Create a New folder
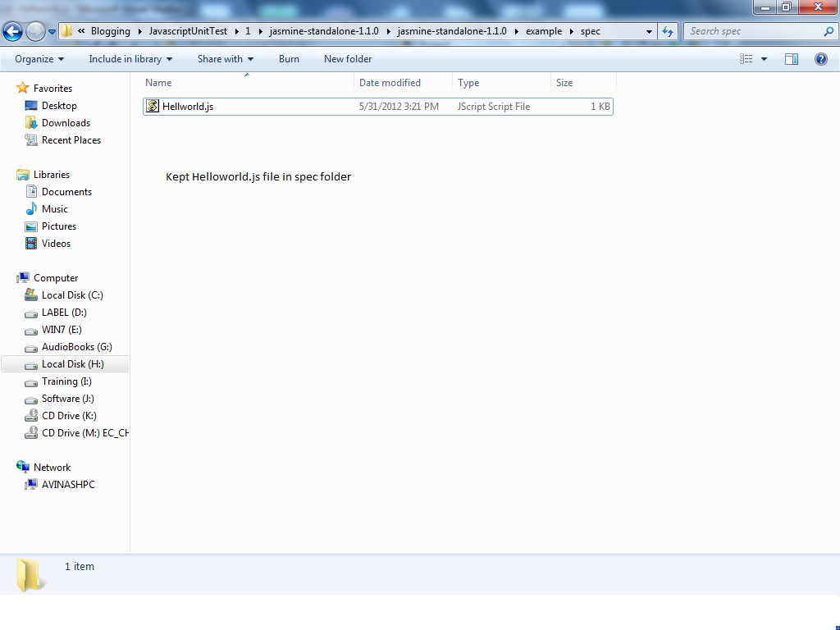 tap(348, 59)
